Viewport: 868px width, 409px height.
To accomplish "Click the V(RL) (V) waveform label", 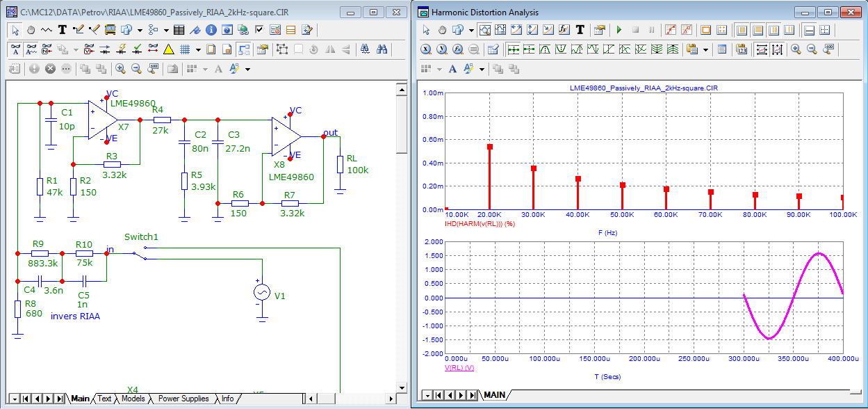I will 459,367.
